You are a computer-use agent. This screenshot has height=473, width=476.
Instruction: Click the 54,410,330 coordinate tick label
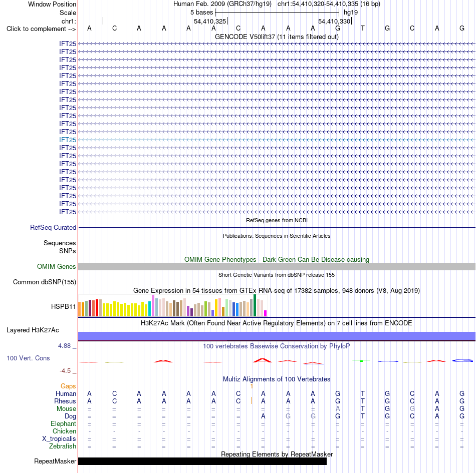[334, 21]
